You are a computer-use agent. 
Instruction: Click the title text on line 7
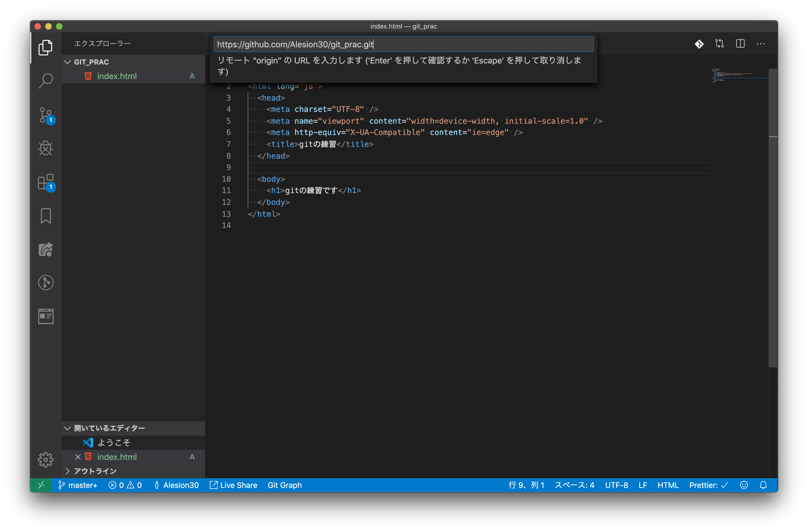tap(317, 144)
